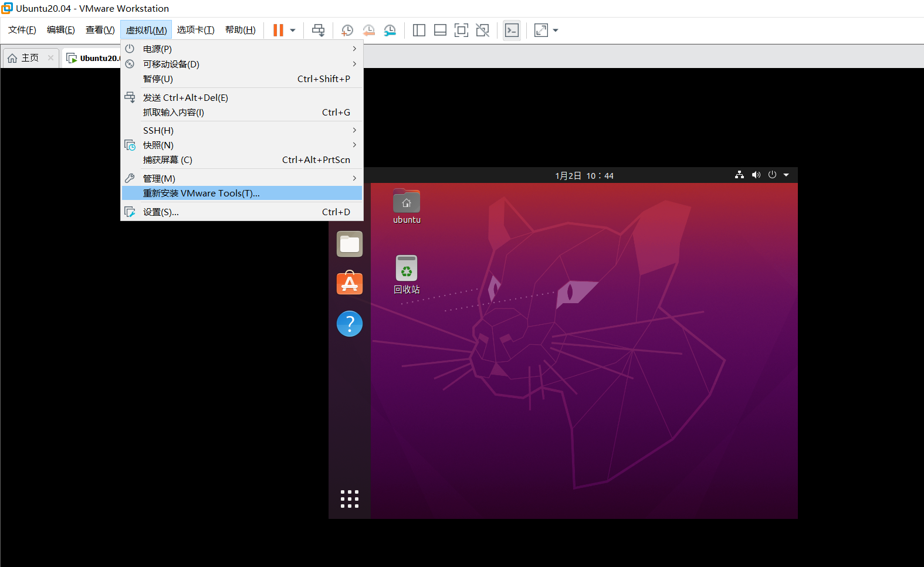The image size is (924, 567).
Task: Choose 抓取输入内容(I) menu item
Action: [242, 112]
